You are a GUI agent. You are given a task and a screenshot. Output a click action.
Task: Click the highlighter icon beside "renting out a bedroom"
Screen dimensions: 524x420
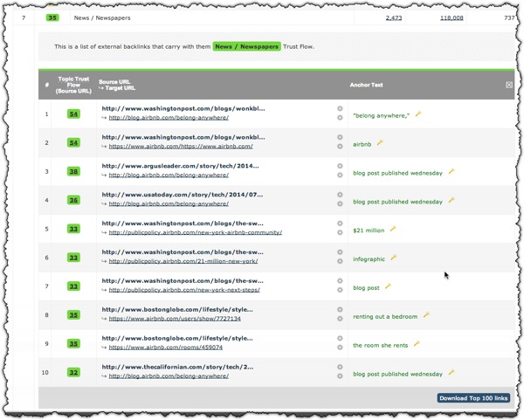(x=428, y=315)
